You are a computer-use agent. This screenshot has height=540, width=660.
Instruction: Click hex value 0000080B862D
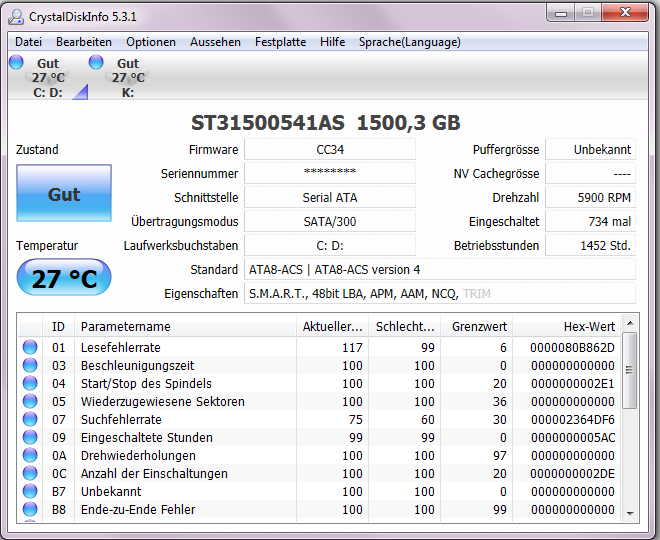point(572,348)
